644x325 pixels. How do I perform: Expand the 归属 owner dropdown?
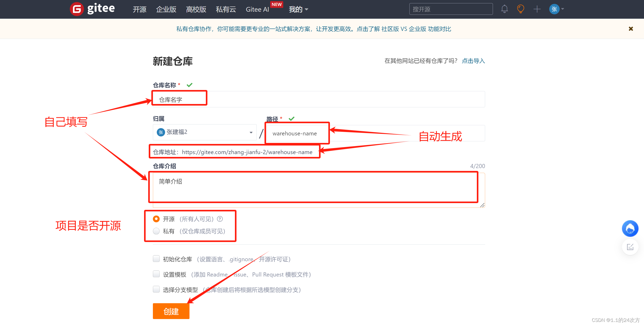[x=205, y=132]
